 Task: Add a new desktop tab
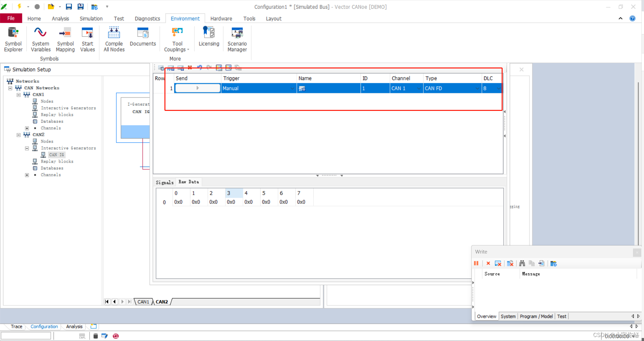click(x=94, y=326)
